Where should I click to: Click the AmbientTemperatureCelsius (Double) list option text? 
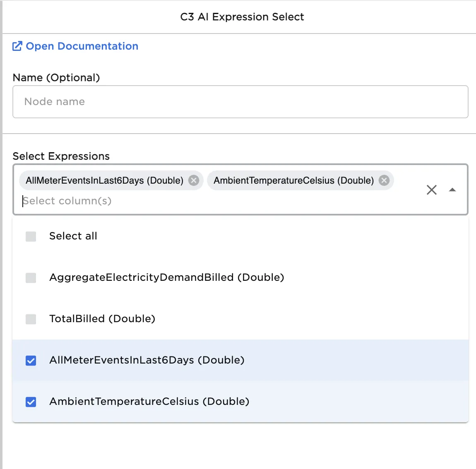(x=149, y=402)
